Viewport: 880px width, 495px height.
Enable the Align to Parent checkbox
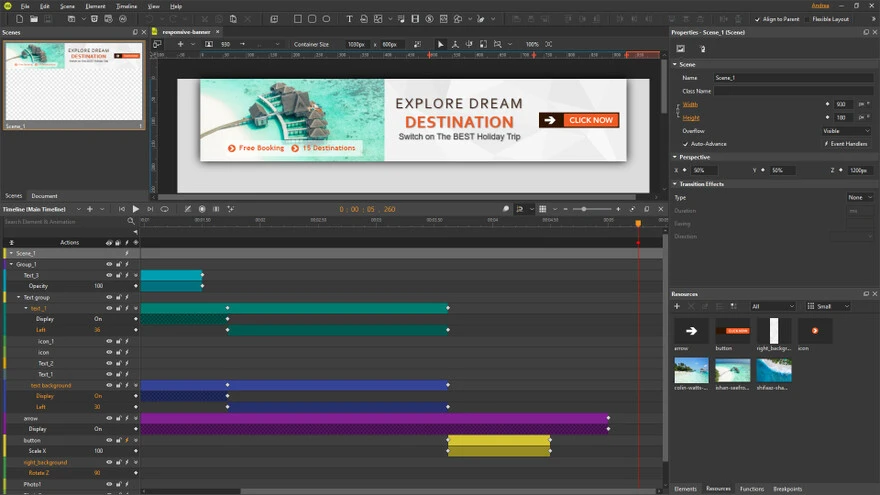757,19
